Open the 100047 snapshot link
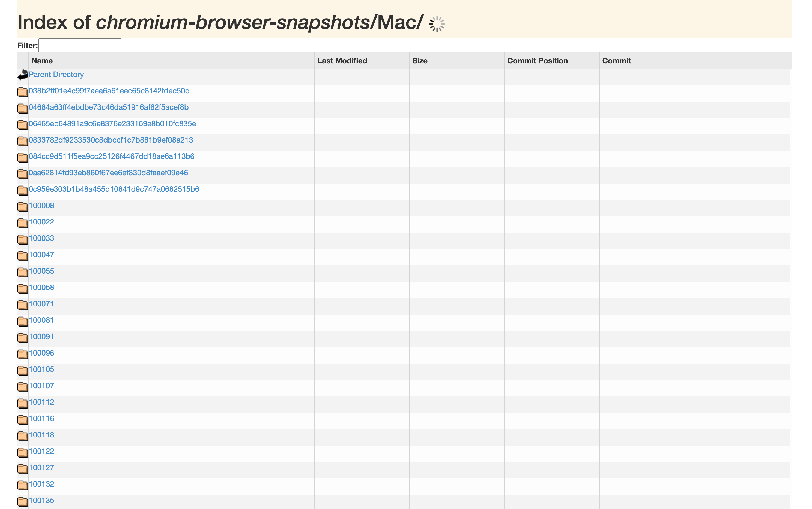This screenshot has height=509, width=812. [41, 254]
